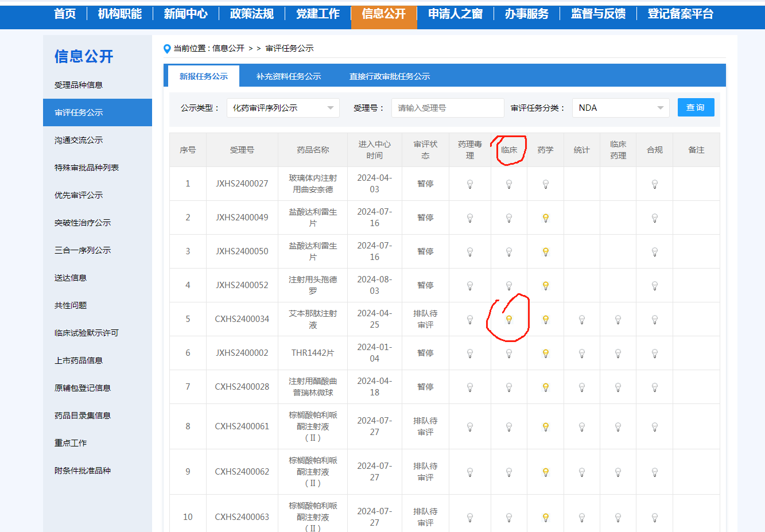Click 药理毒理 bulb icon for JXHS2400052
Image resolution: width=765 pixels, height=532 pixels.
(470, 286)
